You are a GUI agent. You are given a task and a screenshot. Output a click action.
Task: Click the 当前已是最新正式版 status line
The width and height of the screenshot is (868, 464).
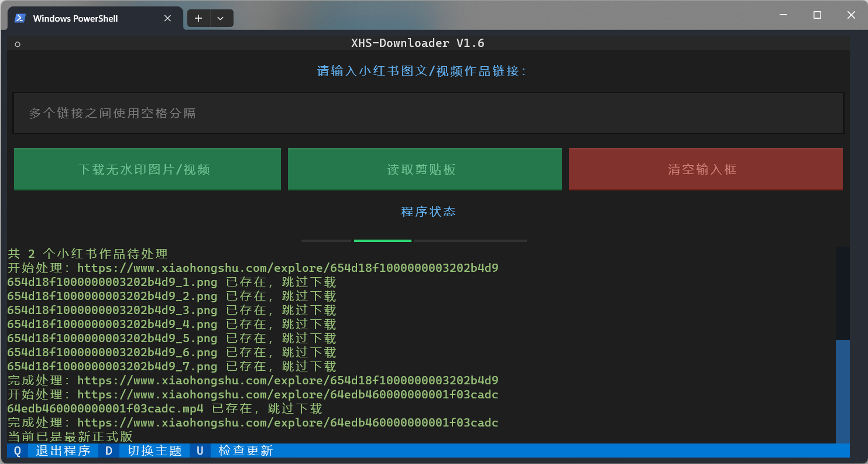(x=70, y=436)
